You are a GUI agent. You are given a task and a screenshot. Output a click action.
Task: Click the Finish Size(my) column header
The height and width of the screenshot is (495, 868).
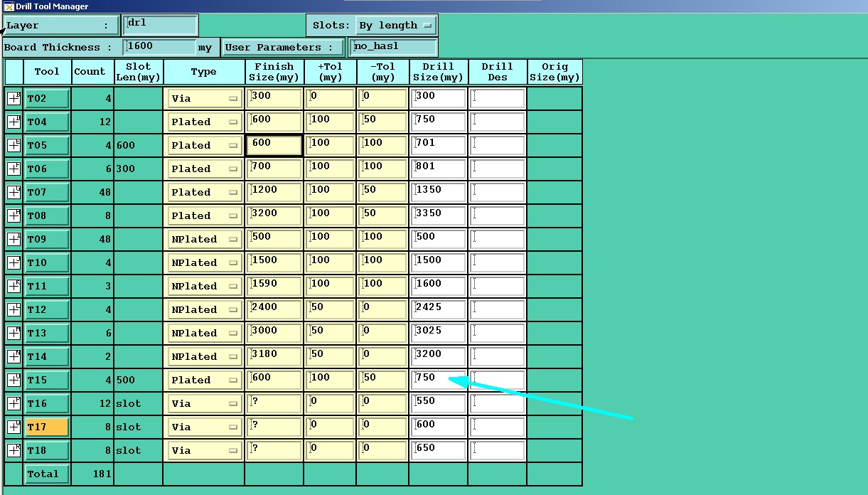[x=274, y=72]
